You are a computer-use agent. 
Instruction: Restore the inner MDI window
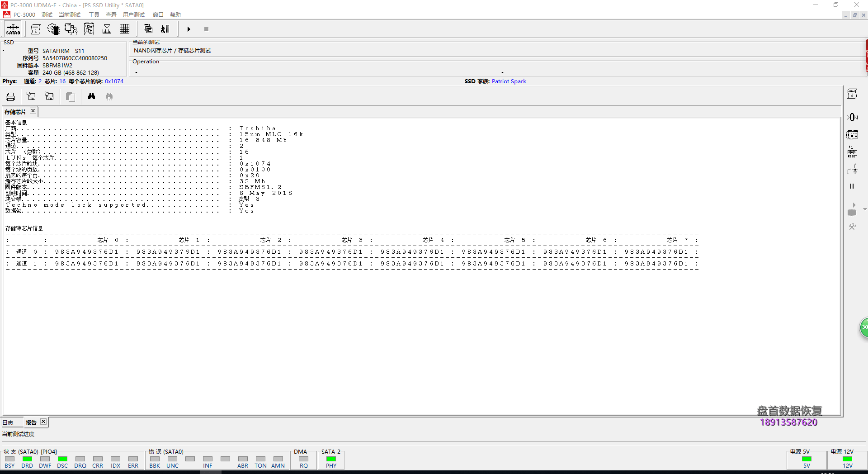tap(854, 15)
